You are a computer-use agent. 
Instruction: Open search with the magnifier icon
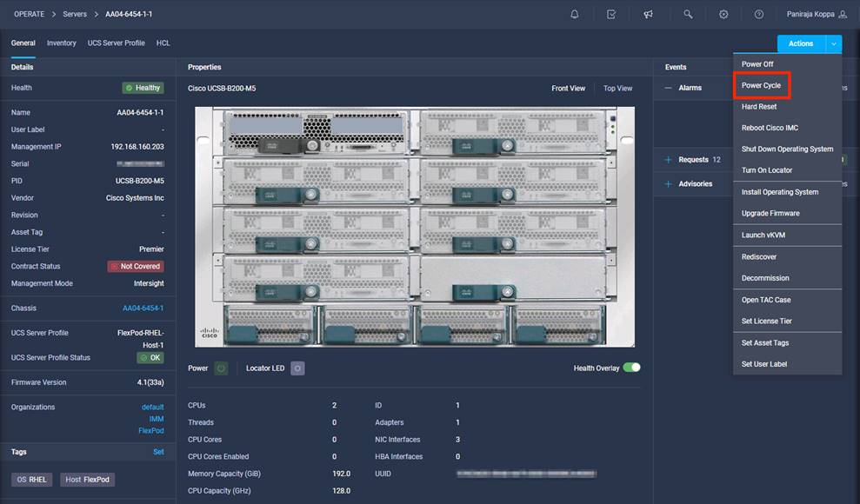(688, 14)
